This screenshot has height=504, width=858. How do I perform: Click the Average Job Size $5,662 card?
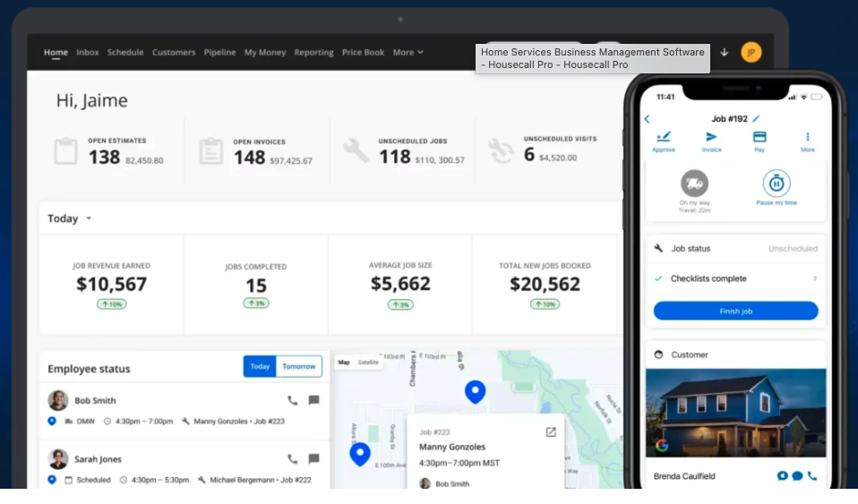400,285
